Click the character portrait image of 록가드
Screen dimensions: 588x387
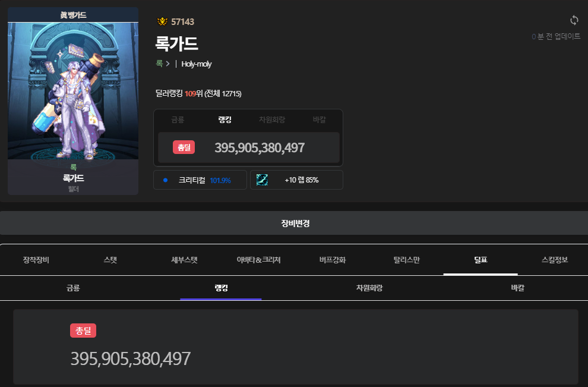coord(73,92)
